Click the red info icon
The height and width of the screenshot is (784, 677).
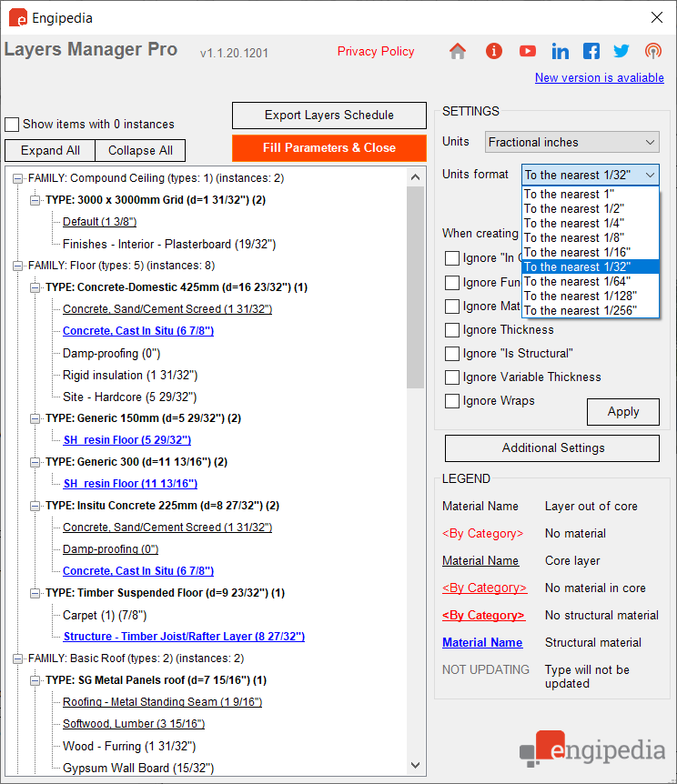click(x=493, y=51)
